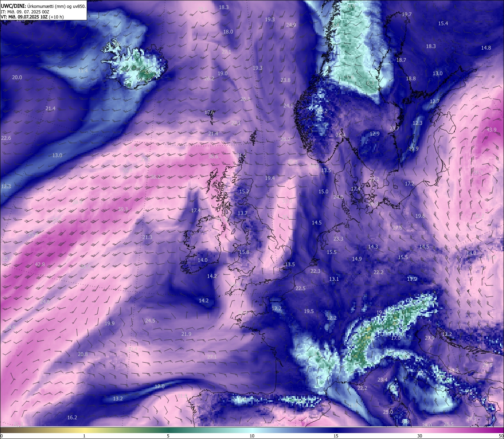The height and width of the screenshot is (439, 504).
Task: Click the 13.1 value over Belgium
Action: 334,279
